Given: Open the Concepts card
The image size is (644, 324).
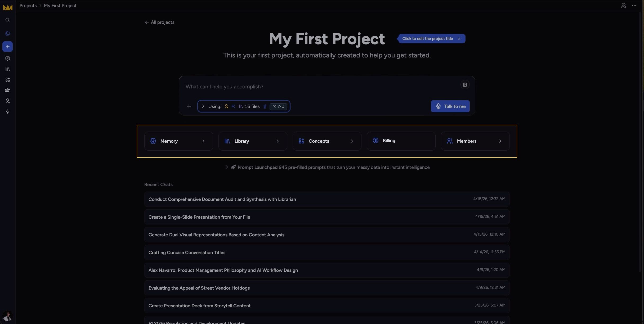Looking at the screenshot, I should point(327,141).
